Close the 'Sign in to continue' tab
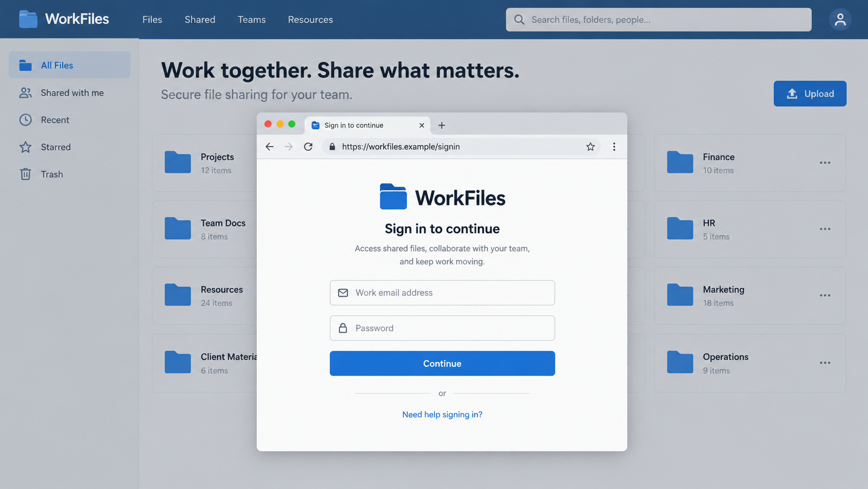 point(422,125)
